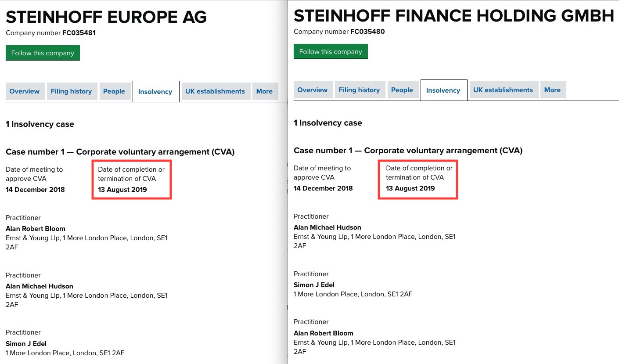619x364 pixels.
Task: Select the People tab for Steinhoff Europe AG
Action: (x=115, y=91)
